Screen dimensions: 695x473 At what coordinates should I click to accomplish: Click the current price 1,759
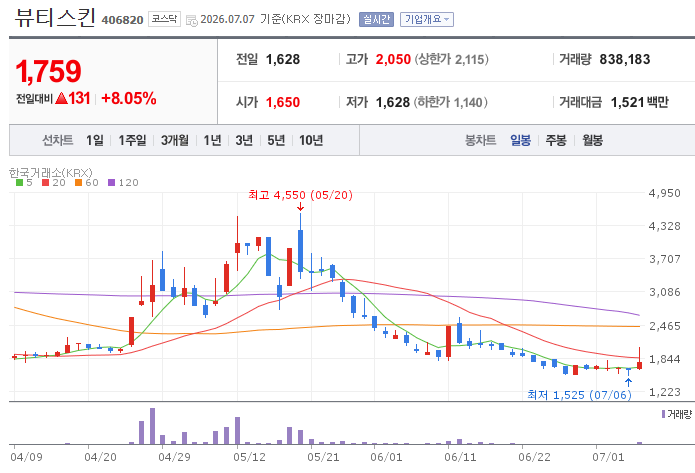pos(48,71)
